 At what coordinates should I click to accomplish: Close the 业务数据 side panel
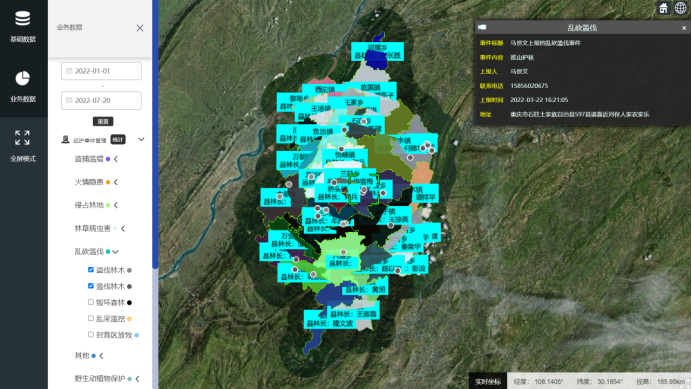(x=140, y=28)
